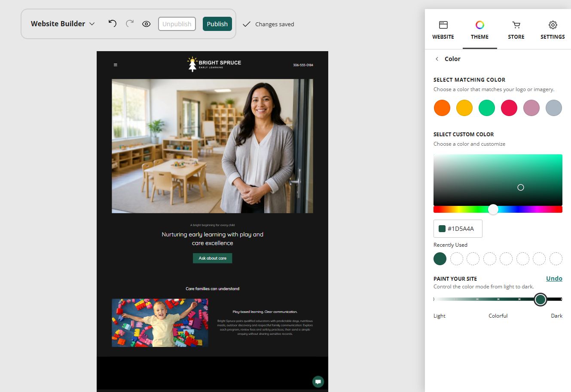Click the 'Play-based learning. Clear communication.' text
Viewport: 571px width, 392px height.
(265, 312)
